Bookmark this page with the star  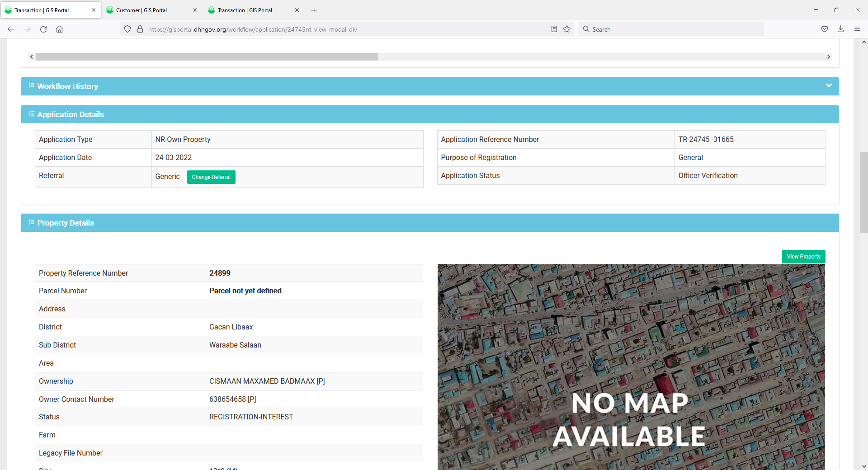click(567, 29)
